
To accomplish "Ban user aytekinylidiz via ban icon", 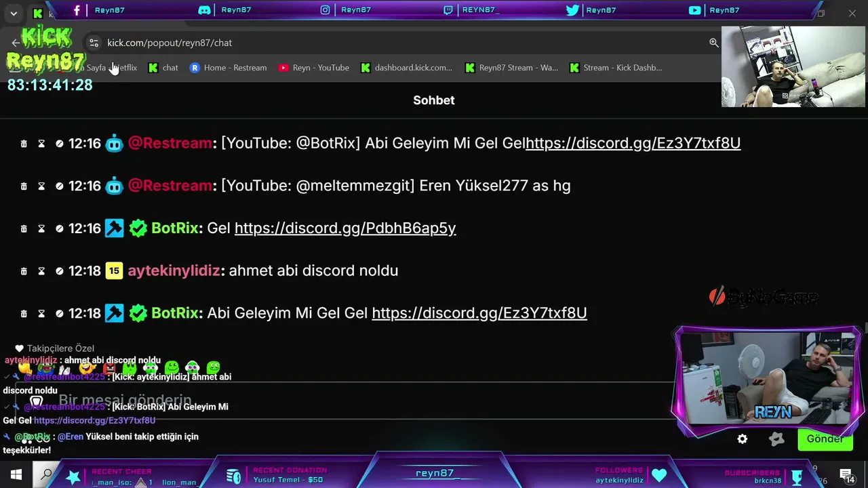I will 59,271.
